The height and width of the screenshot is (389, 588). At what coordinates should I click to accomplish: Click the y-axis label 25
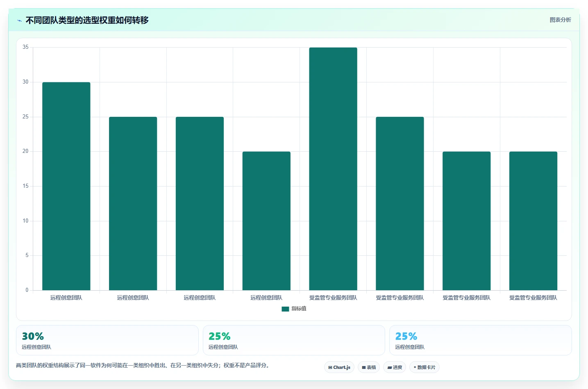[25, 117]
